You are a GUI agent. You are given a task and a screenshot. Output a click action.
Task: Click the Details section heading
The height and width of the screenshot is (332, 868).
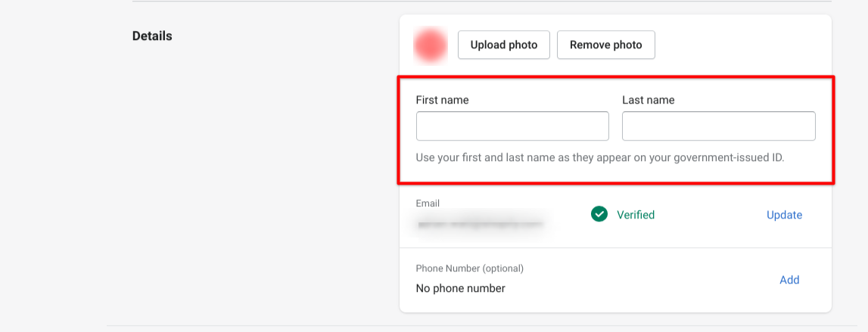coord(152,36)
